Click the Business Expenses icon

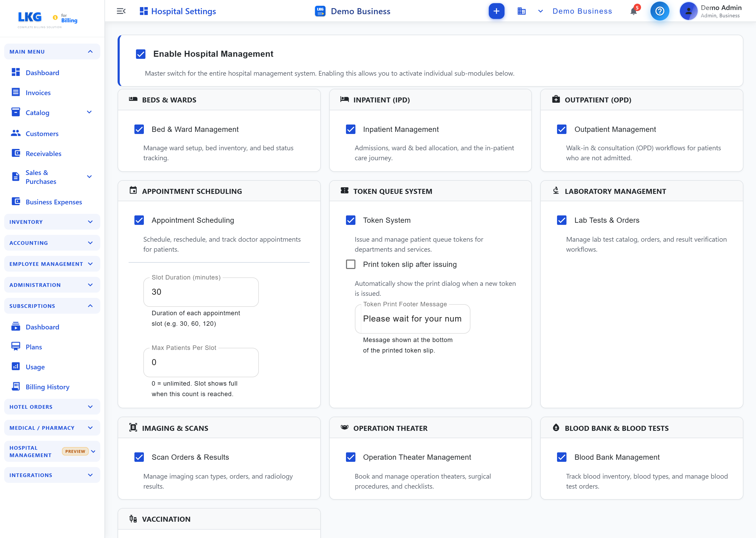[x=15, y=201]
